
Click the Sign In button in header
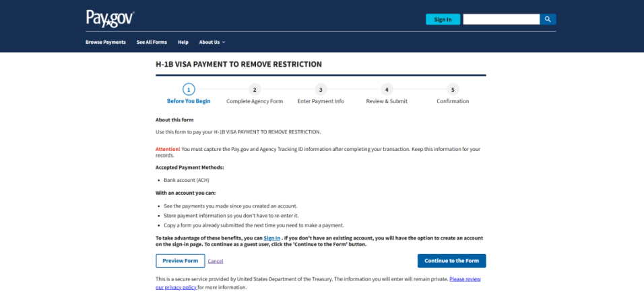click(443, 20)
